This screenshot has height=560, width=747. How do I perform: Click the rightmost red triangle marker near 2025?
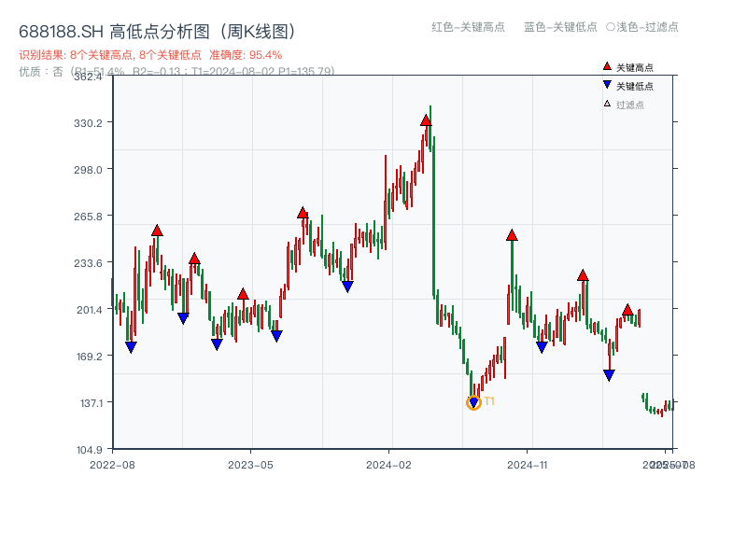[627, 310]
